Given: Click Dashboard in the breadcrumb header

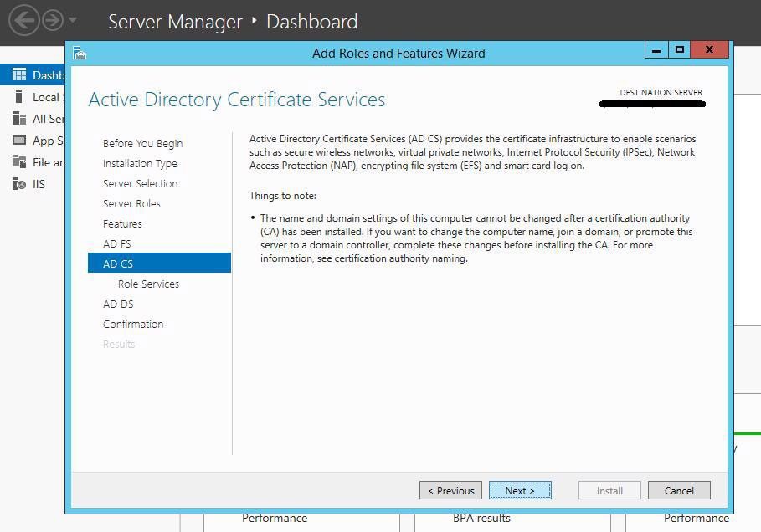Looking at the screenshot, I should 311,22.
